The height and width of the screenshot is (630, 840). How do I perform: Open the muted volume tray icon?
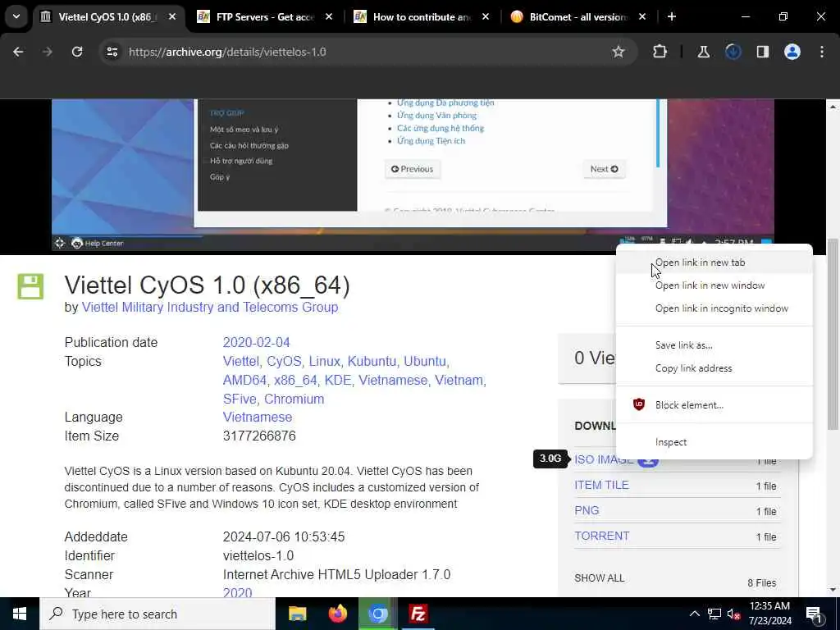click(733, 614)
